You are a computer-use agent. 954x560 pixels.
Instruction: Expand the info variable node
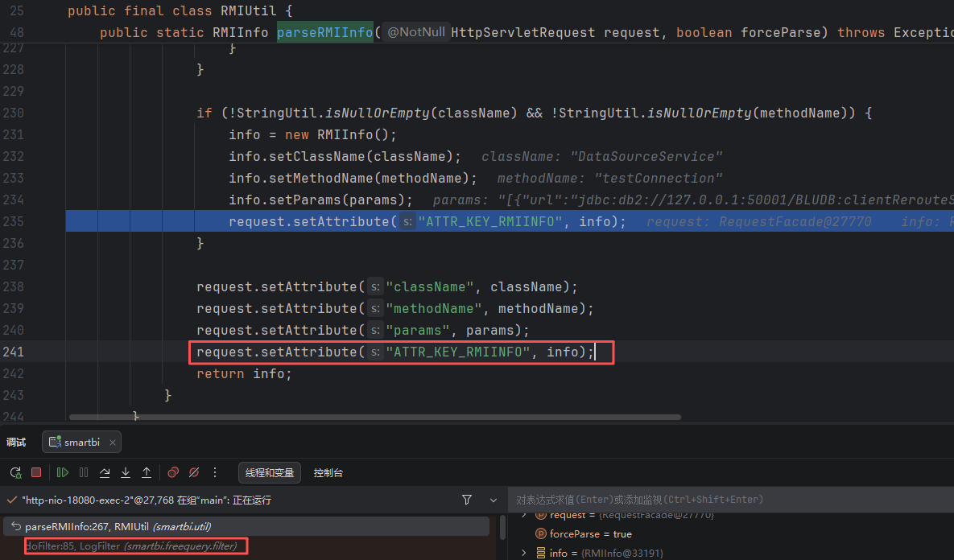click(525, 553)
